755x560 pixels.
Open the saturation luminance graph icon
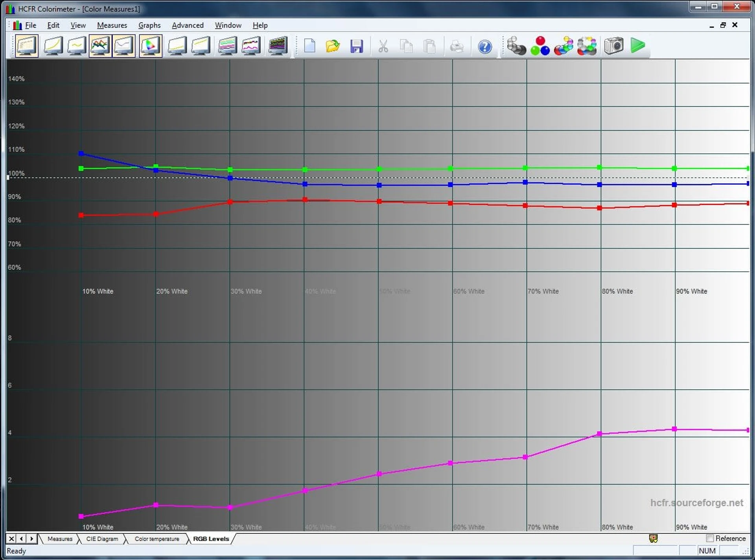227,46
